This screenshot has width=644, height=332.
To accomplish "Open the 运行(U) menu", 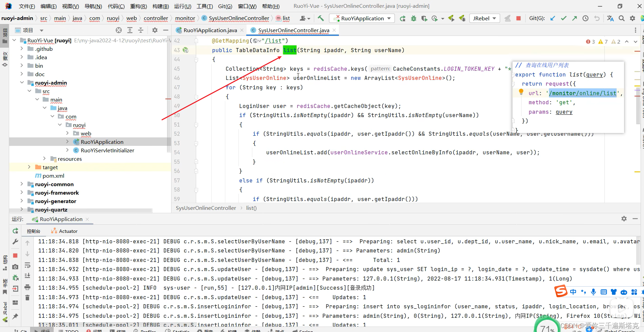I will click(183, 6).
